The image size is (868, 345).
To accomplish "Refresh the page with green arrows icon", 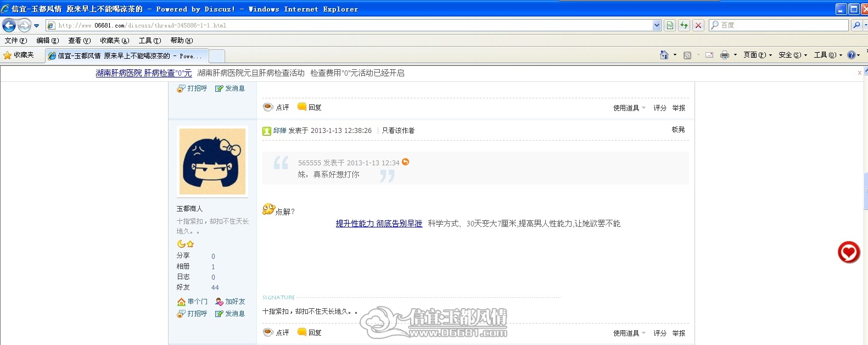I will (684, 25).
